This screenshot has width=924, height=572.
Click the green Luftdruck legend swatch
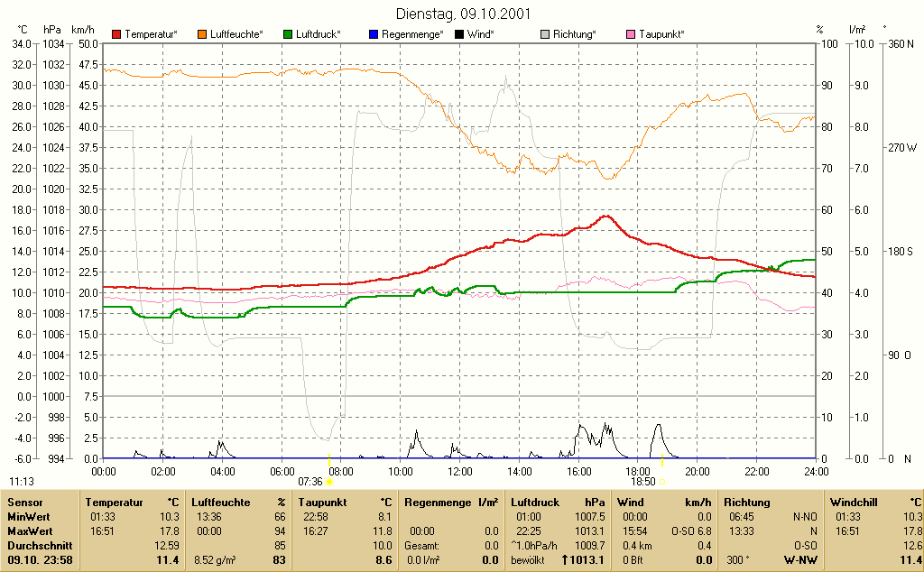point(288,35)
